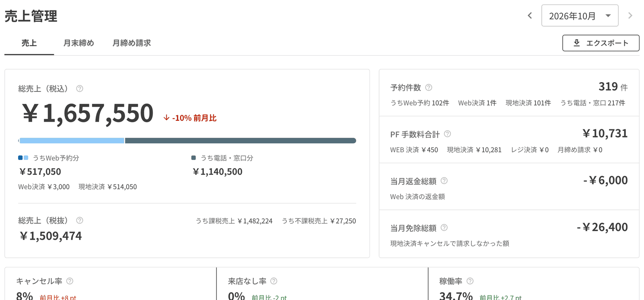This screenshot has height=300, width=644.
Task: Show help icon beside PF 手数料合計
Action: click(x=447, y=134)
